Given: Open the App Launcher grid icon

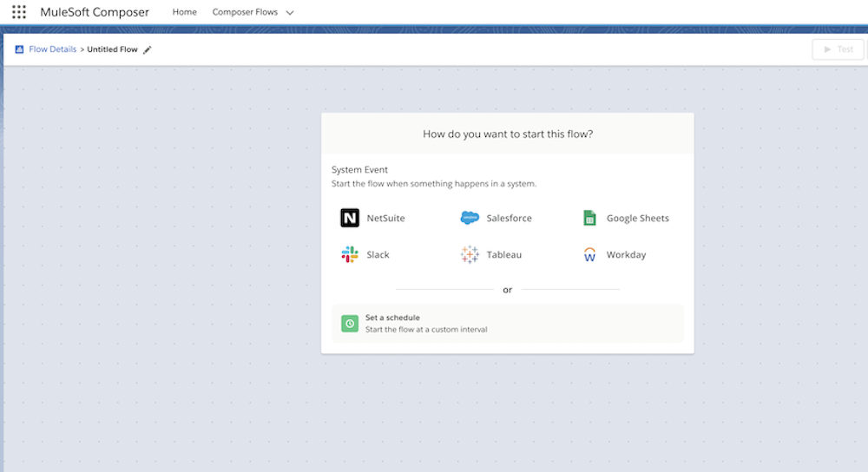Looking at the screenshot, I should [19, 12].
